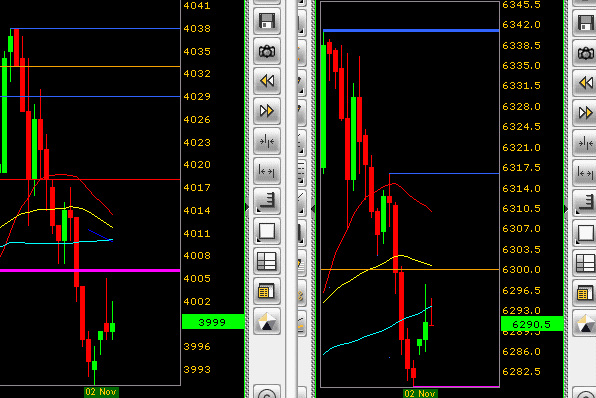Compress the left chart's horizontal scale

pyautogui.click(x=267, y=141)
